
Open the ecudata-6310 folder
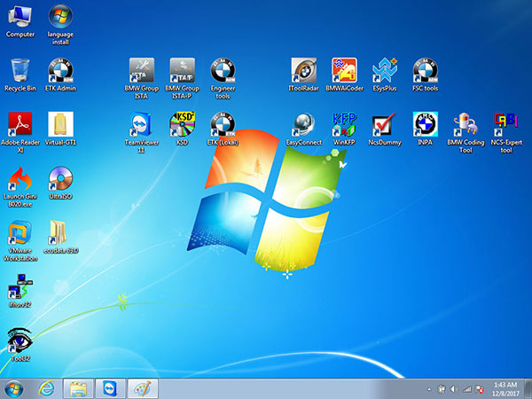[60, 233]
